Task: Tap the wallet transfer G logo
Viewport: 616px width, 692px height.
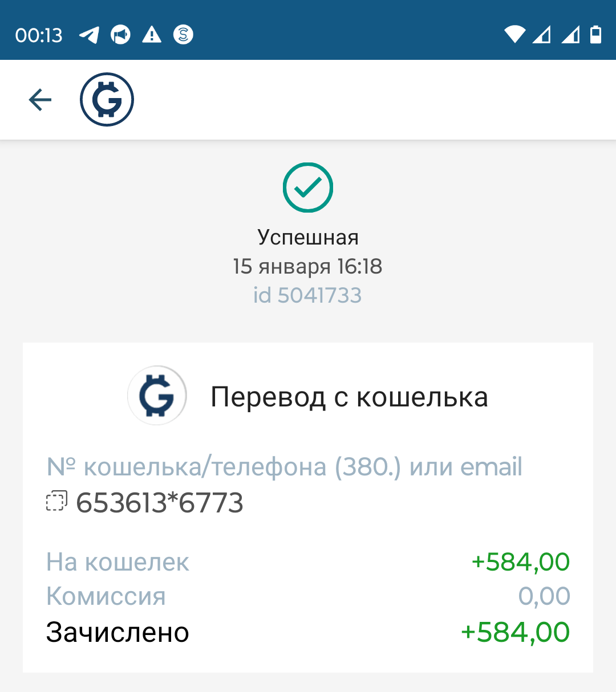Action: coord(157,396)
